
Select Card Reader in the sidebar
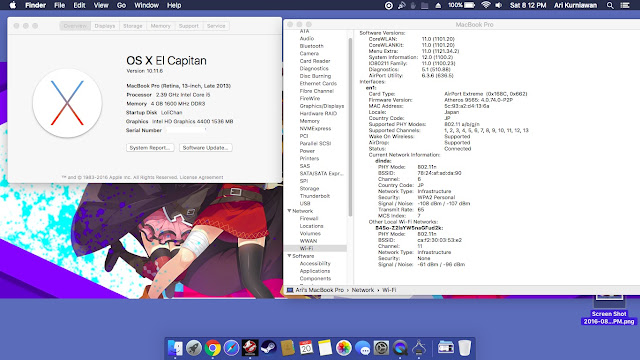[315, 61]
